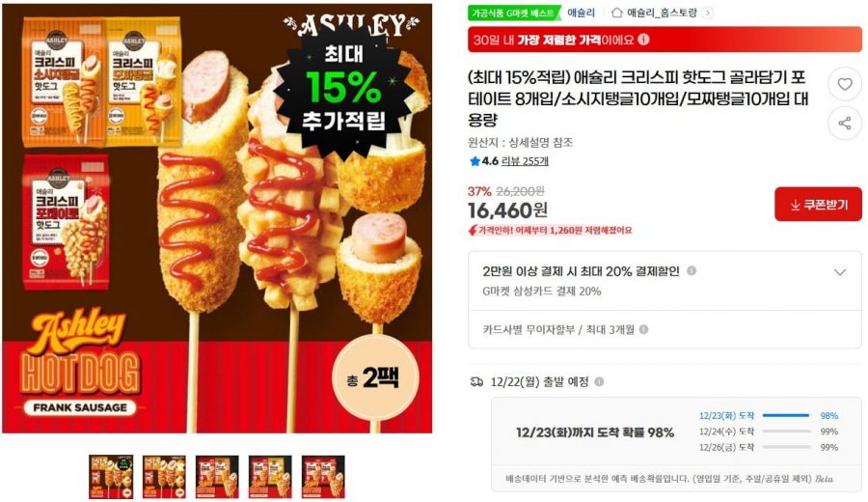Select the second product thumbnail
Viewport: 868px width, 502px height.
[x=164, y=477]
